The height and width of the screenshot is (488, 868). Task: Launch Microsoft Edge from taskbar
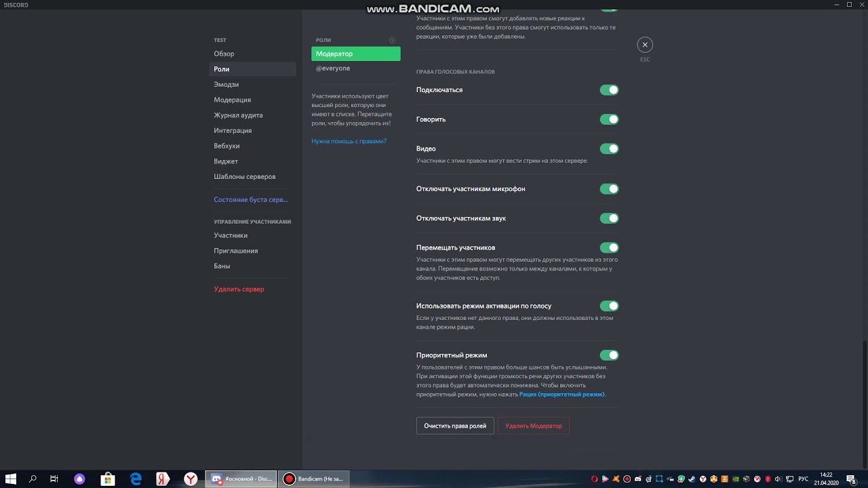(x=136, y=479)
